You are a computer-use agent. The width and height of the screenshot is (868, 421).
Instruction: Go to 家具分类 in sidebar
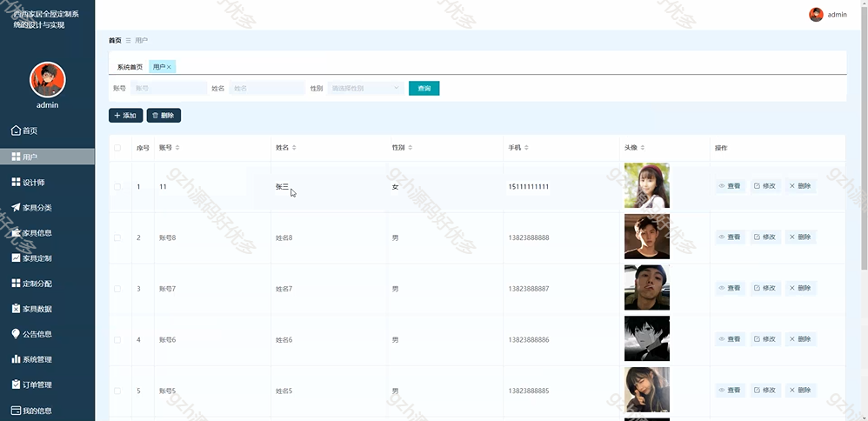(47, 208)
